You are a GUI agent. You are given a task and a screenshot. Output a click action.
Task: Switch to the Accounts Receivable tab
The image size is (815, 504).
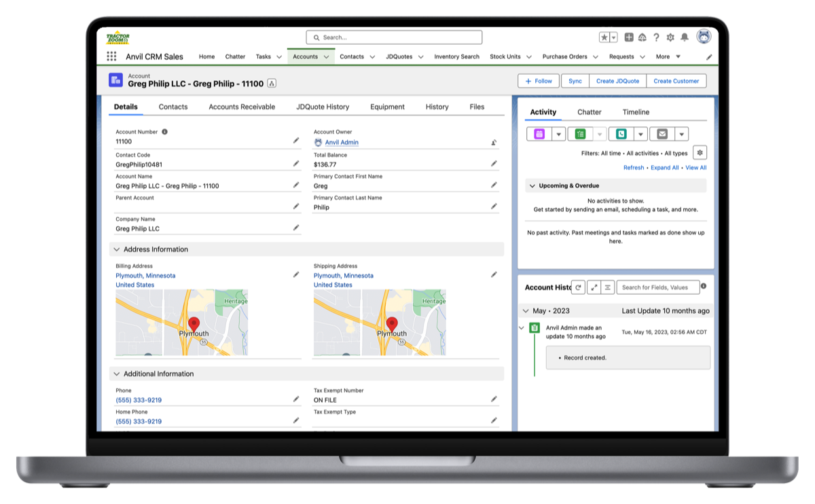242,107
